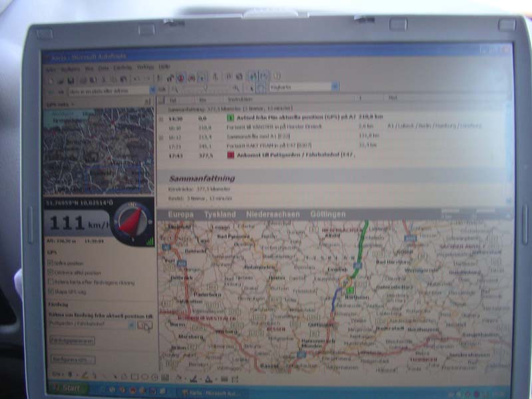Select the pointer arrow tool
The image size is (532, 399).
251,88
